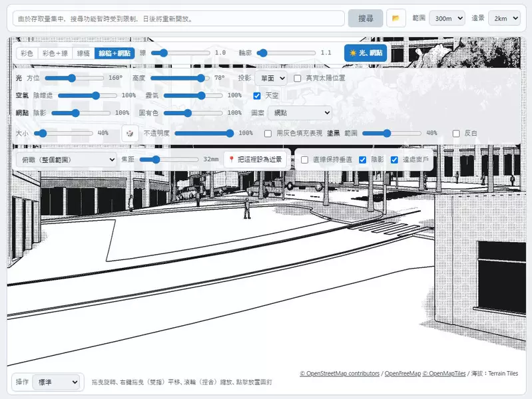Open the 投影 單面 dropdown
Viewport: 532px width, 399px height.
point(271,78)
